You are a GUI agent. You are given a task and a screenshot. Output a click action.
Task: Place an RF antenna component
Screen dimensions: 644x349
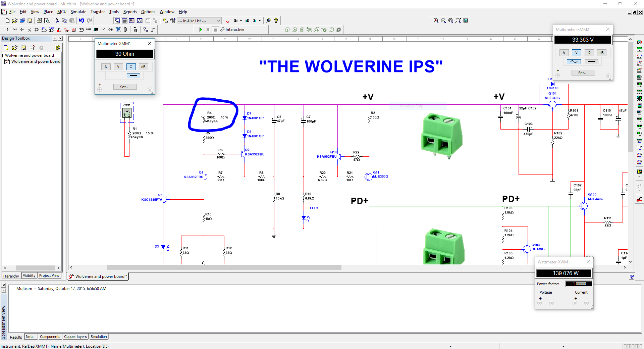[103, 30]
